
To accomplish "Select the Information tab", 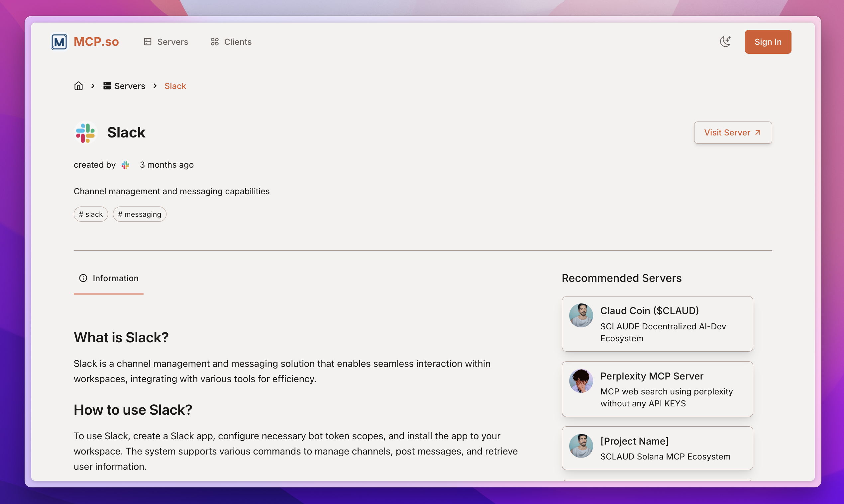I will click(109, 278).
